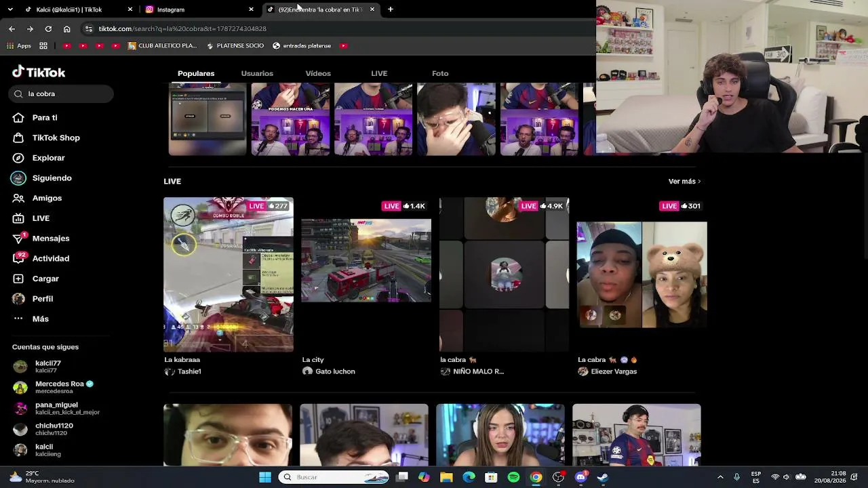
Task: Open Discord from the taskbar
Action: [x=581, y=477]
